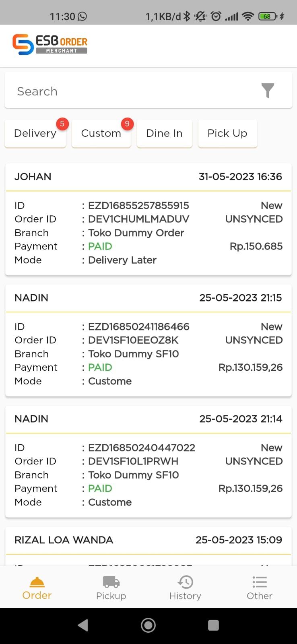Viewport: 297px width, 644px height.
Task: Open RIZAL LOA WANDA order
Action: click(148, 546)
